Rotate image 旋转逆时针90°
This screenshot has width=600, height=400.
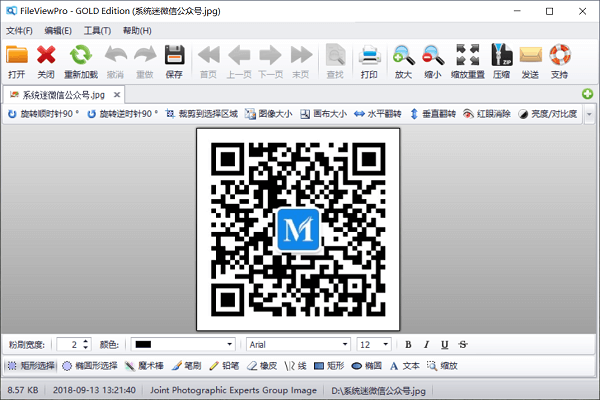point(122,114)
